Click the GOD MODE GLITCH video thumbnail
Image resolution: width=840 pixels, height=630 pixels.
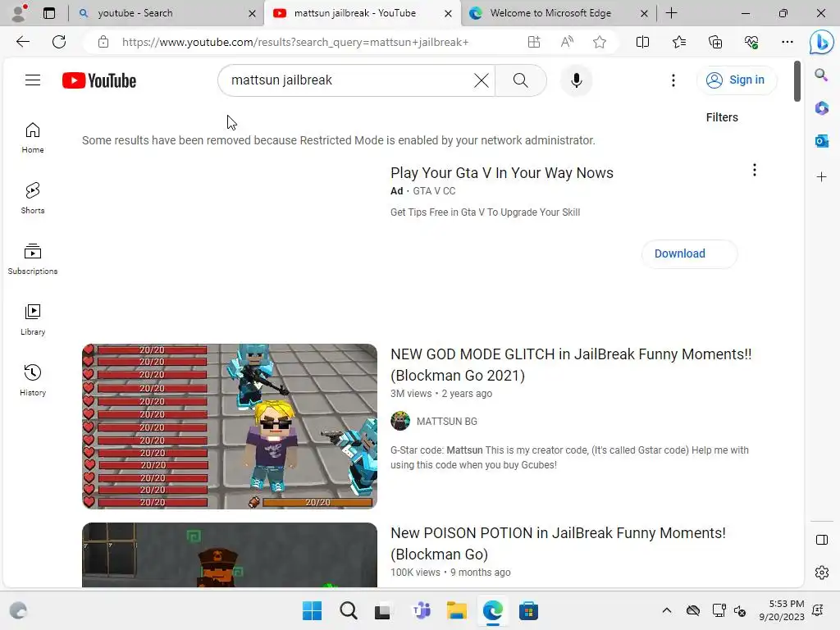click(x=230, y=427)
